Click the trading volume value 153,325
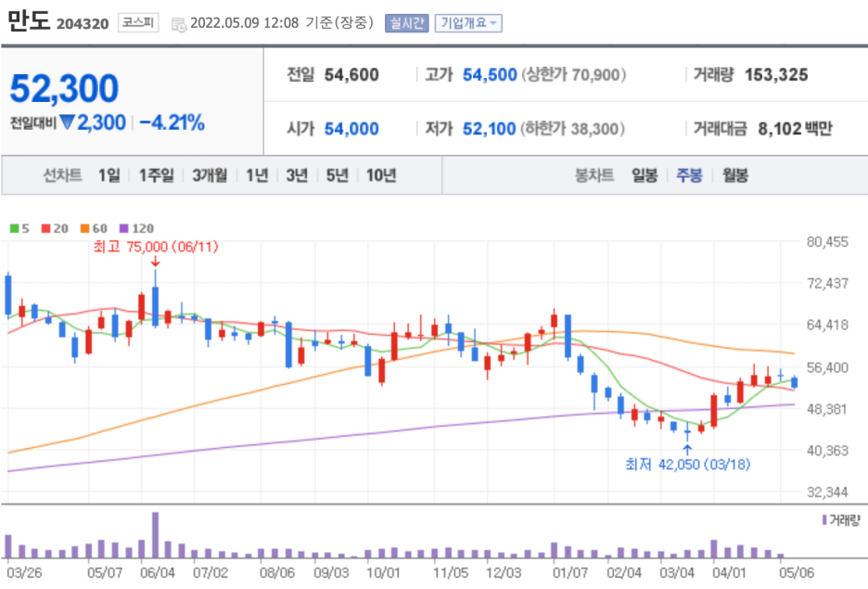868x589 pixels. 776,75
